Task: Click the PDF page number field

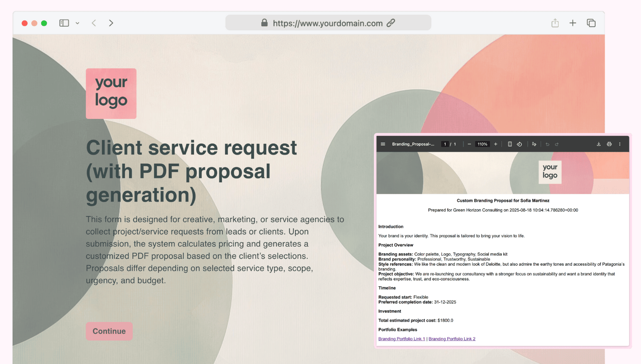Action: (445, 144)
